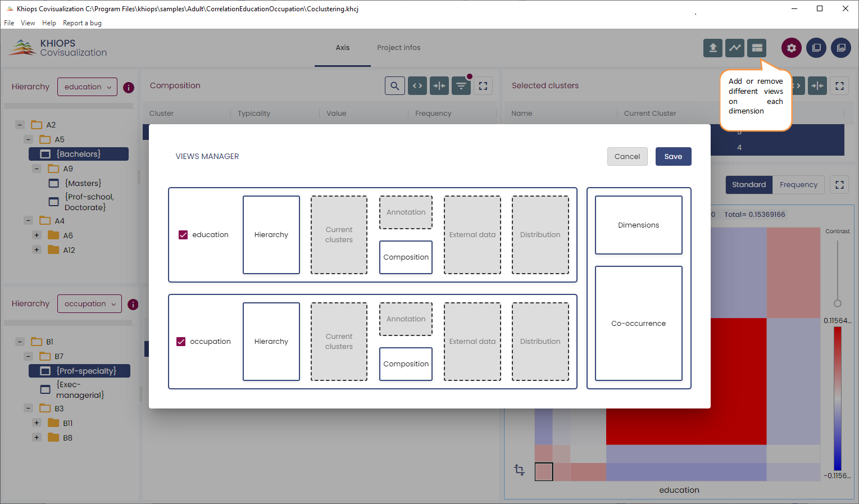Image resolution: width=859 pixels, height=504 pixels.
Task: Expand Composition panel to fullscreen
Action: coord(483,86)
